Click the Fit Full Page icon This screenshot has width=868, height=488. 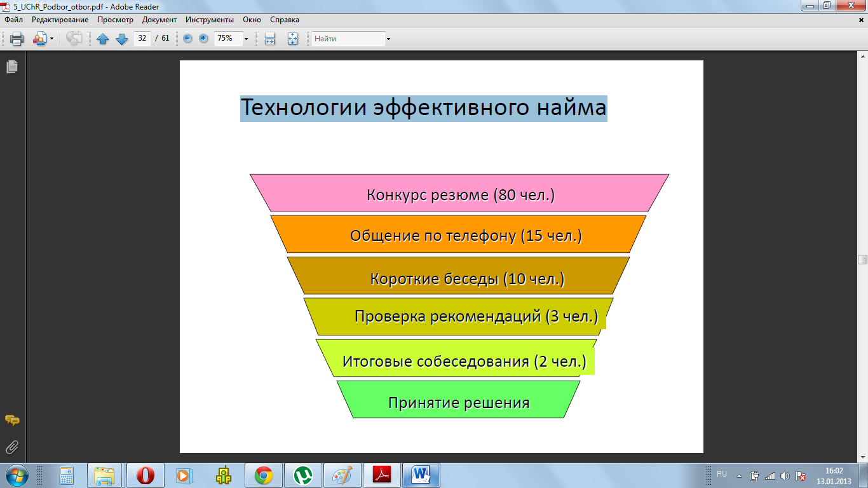click(292, 39)
